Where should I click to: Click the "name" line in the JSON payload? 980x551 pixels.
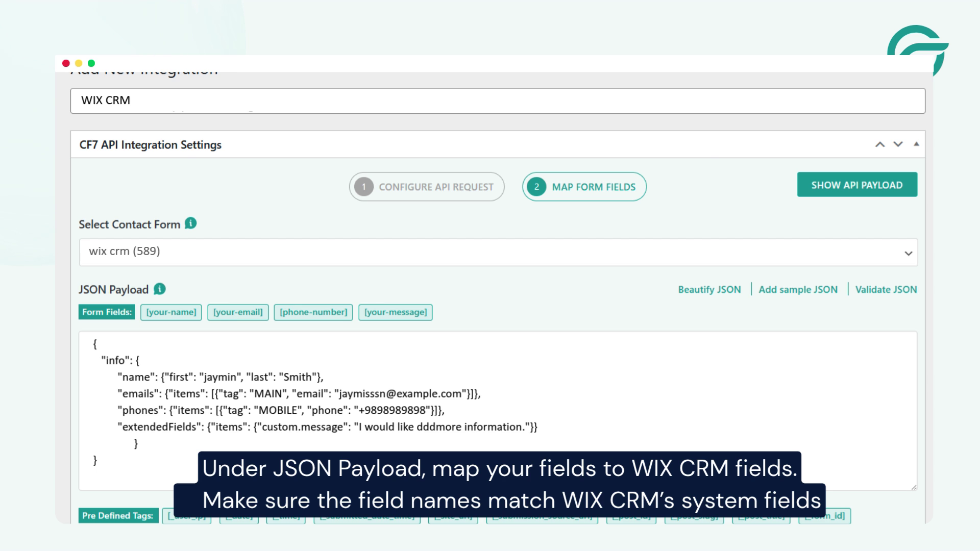point(220,377)
